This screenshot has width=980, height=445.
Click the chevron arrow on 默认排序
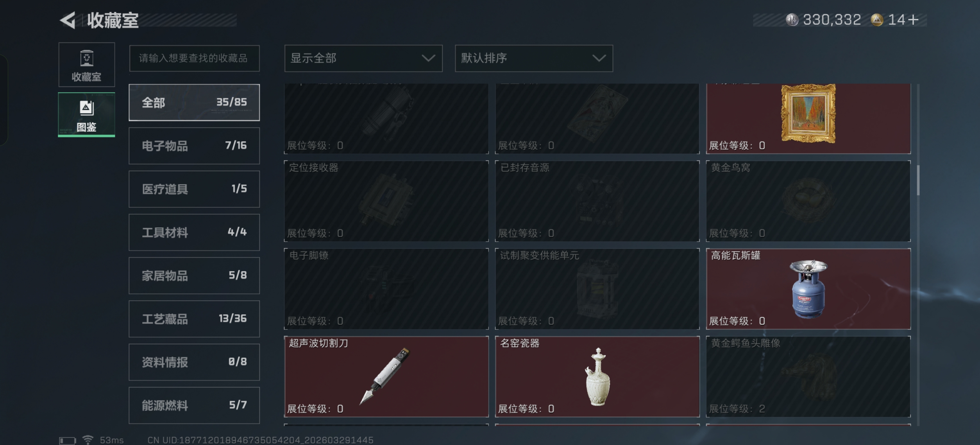(599, 58)
